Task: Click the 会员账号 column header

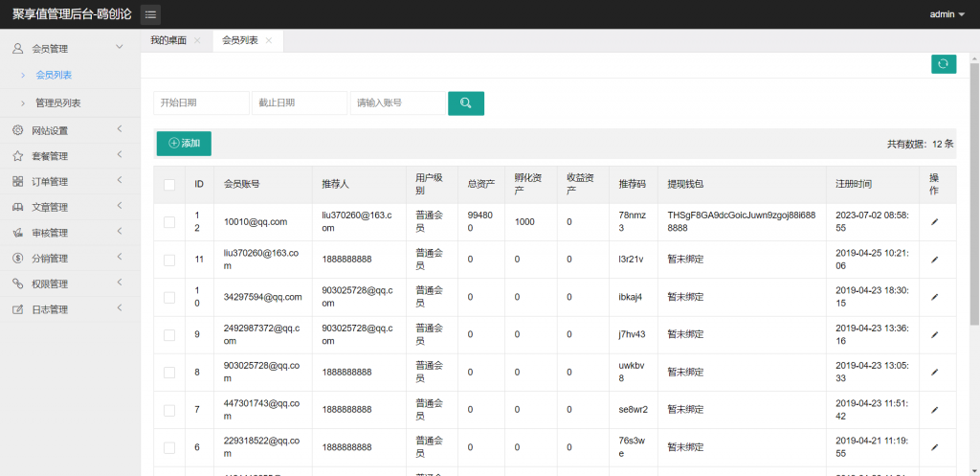Action: pos(242,185)
